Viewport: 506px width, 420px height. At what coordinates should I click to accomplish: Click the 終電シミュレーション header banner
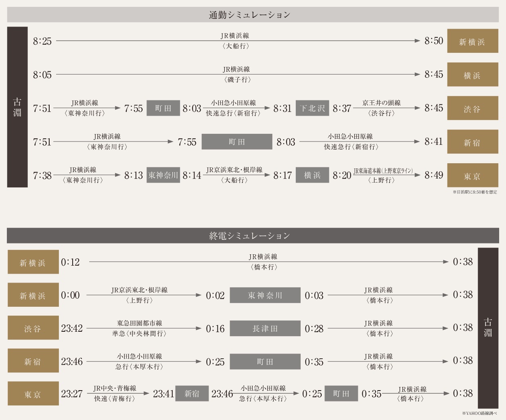point(253,236)
